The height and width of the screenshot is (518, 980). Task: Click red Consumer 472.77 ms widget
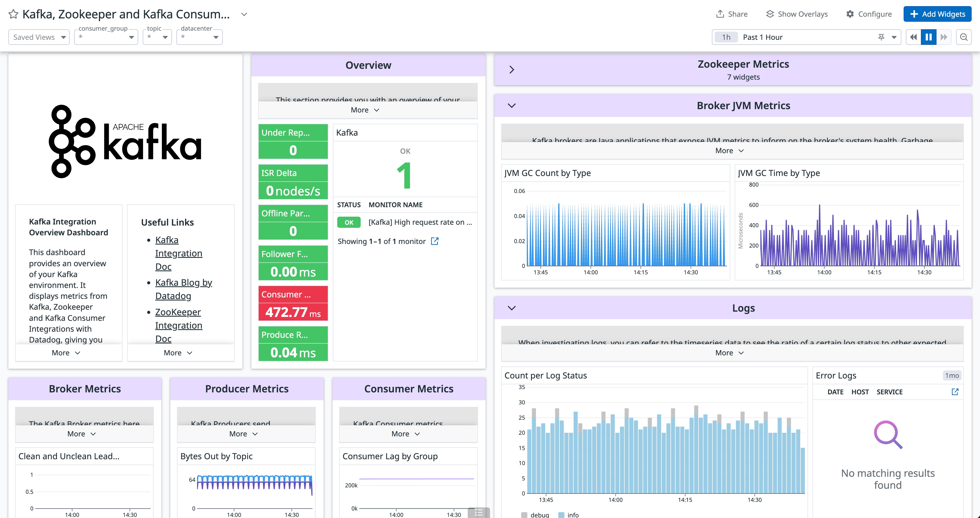(x=293, y=303)
